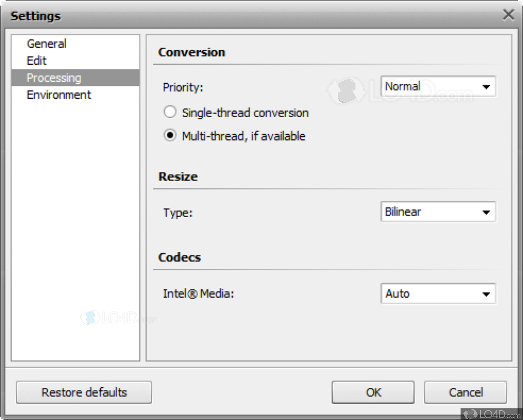Open the General settings page
This screenshot has height=420, width=523.
[46, 44]
